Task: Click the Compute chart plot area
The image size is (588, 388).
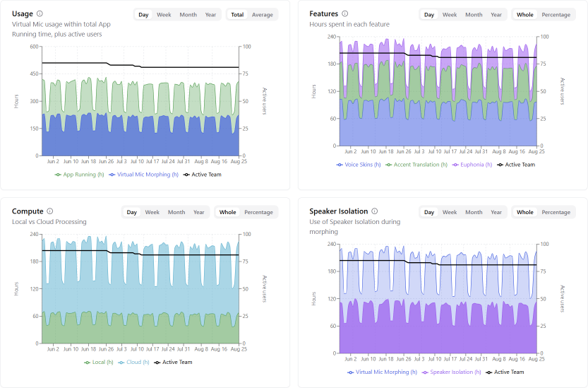Action: (140, 288)
